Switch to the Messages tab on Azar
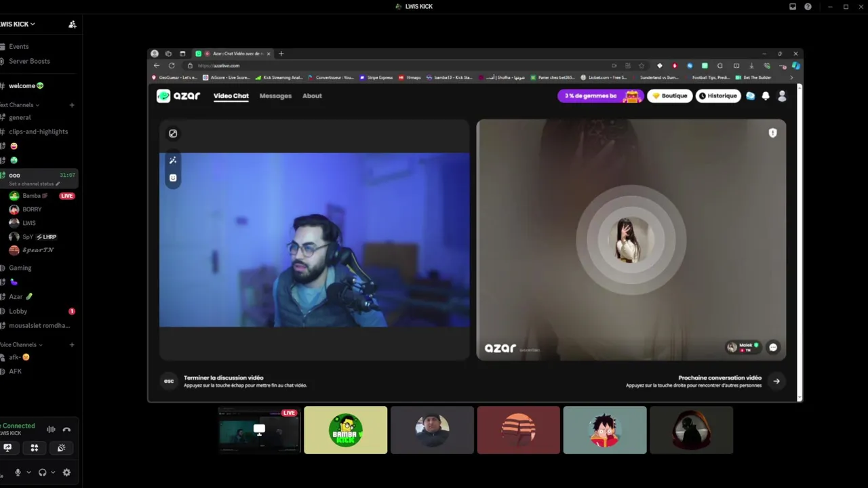Image resolution: width=868 pixels, height=488 pixels. 275,96
